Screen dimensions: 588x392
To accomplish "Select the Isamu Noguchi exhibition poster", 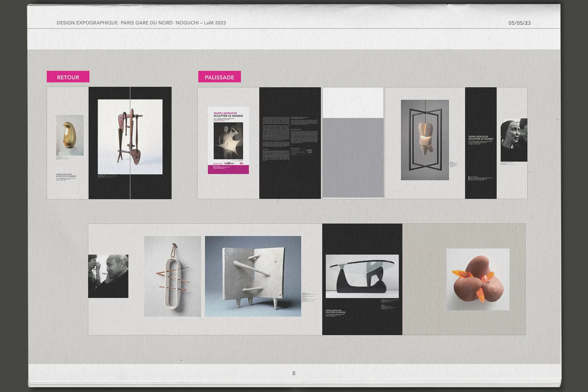I will coord(228,140).
